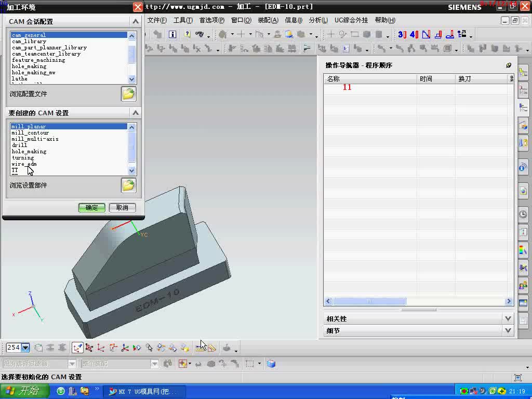Viewport: 532px width, 399px height.
Task: Open the UG综合外挂 menu
Action: pyautogui.click(x=351, y=20)
